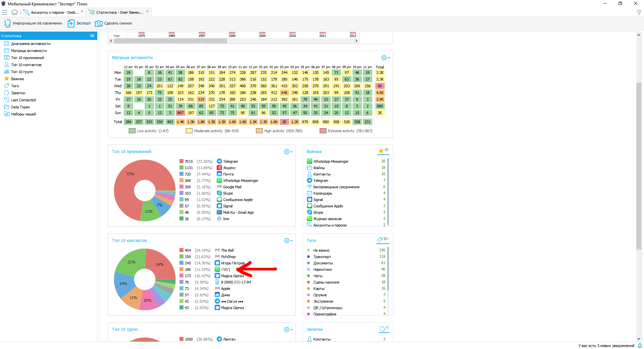This screenshot has height=349, width=644.
Task: Click the timeline horizontal scrollbar thumb
Action: click(170, 41)
